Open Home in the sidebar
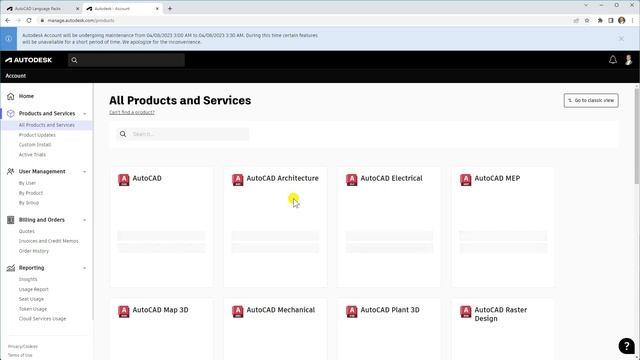Image resolution: width=640 pixels, height=360 pixels. pos(26,96)
